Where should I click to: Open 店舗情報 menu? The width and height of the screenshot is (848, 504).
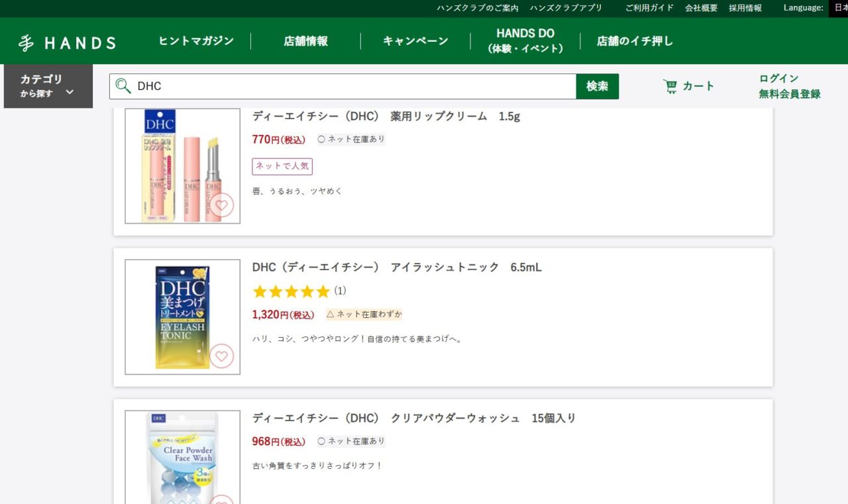tap(305, 41)
